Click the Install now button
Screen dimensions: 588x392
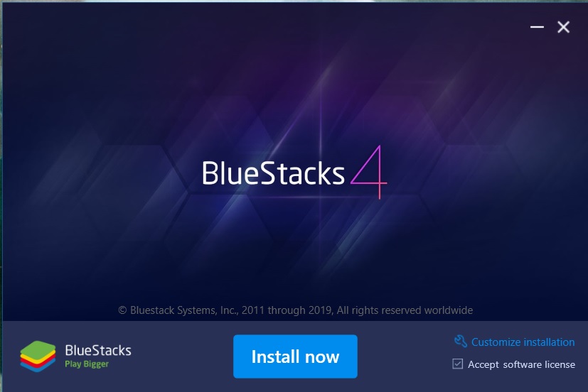[x=295, y=356]
